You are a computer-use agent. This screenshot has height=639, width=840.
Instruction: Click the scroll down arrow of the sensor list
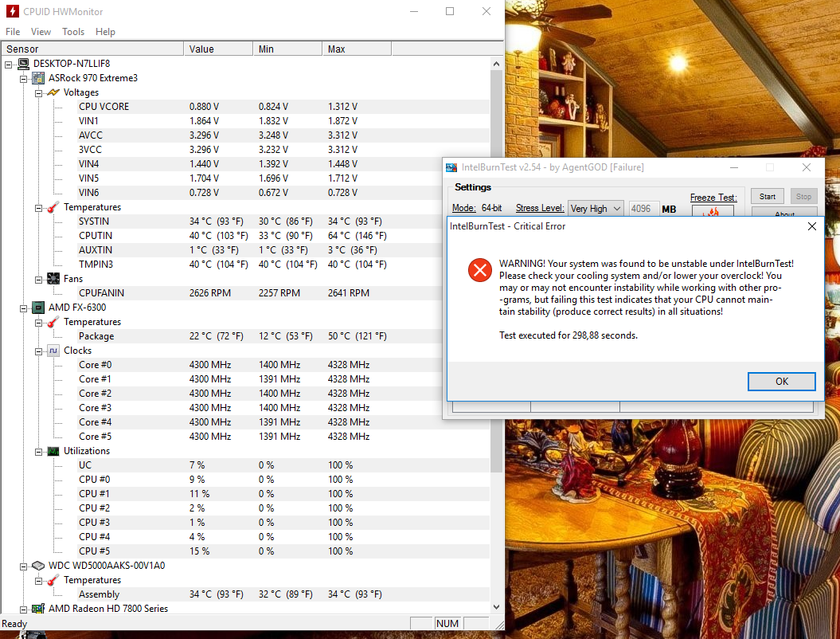[x=496, y=607]
